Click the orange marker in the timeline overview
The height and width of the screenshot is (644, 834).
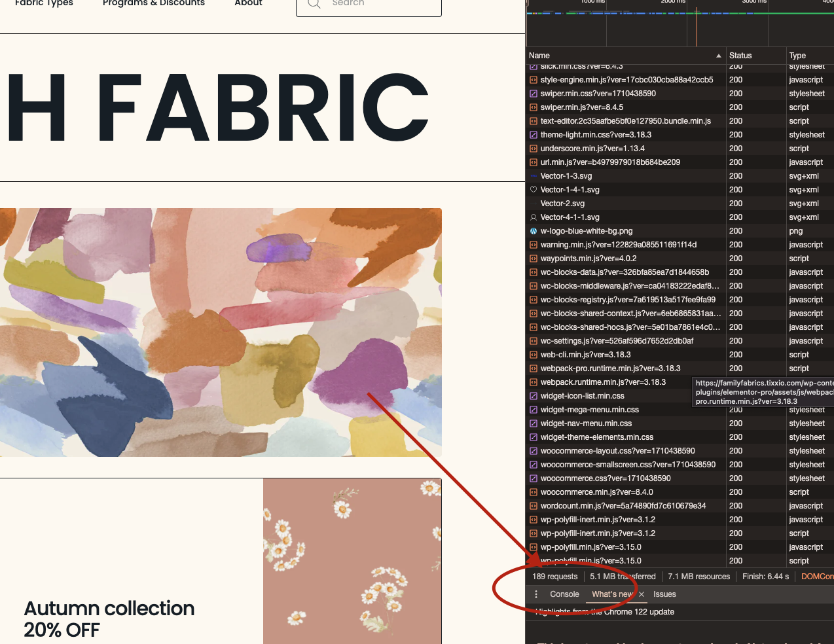point(697,26)
